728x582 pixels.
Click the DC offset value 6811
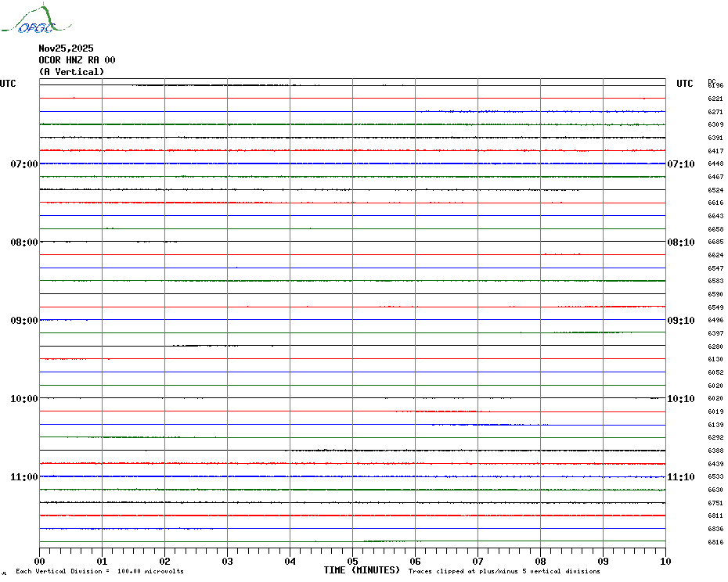point(715,516)
